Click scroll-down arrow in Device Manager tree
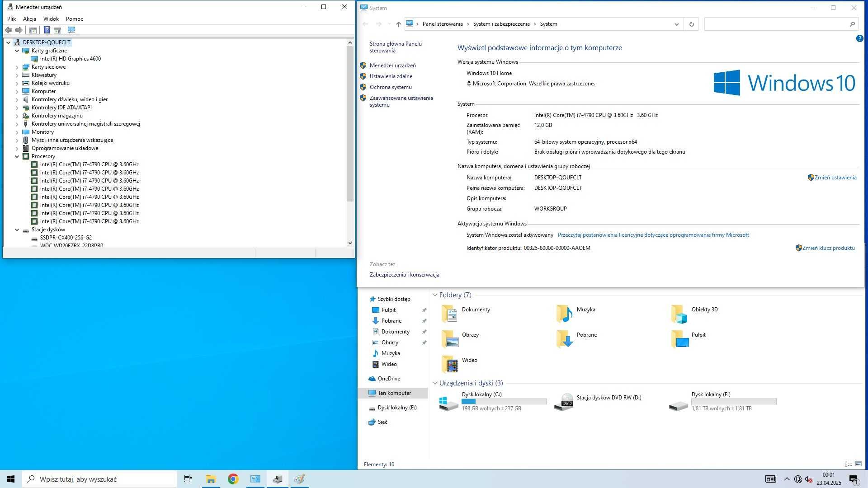Image resolution: width=868 pixels, height=488 pixels. coord(350,243)
